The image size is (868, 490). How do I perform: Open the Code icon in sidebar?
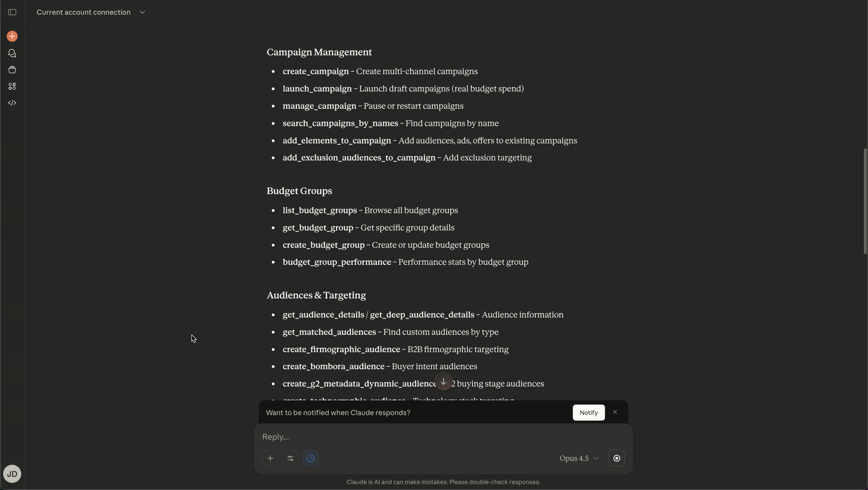[12, 103]
